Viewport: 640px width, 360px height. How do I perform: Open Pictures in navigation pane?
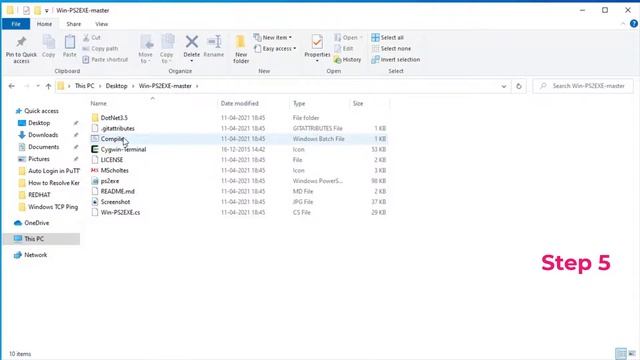[39, 159]
